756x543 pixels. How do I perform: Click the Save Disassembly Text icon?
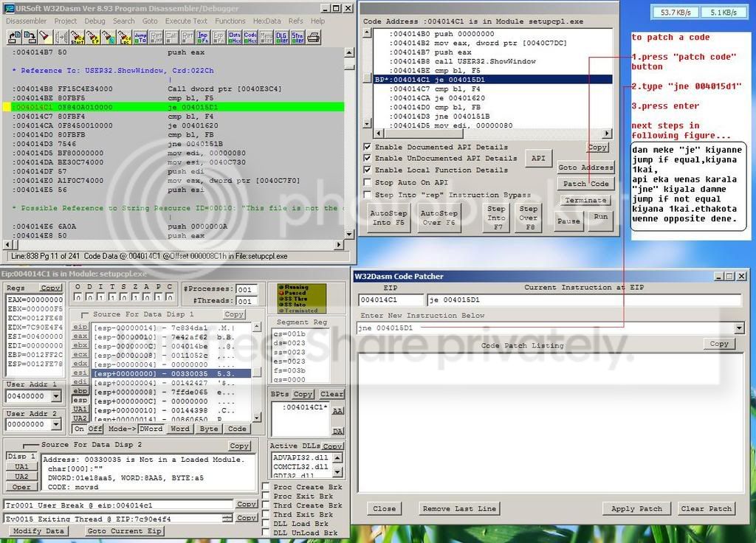click(x=30, y=37)
